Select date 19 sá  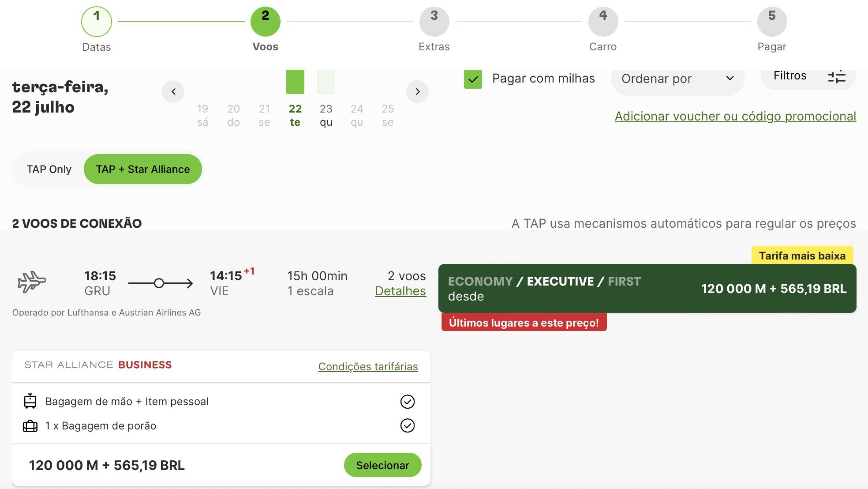tap(202, 116)
